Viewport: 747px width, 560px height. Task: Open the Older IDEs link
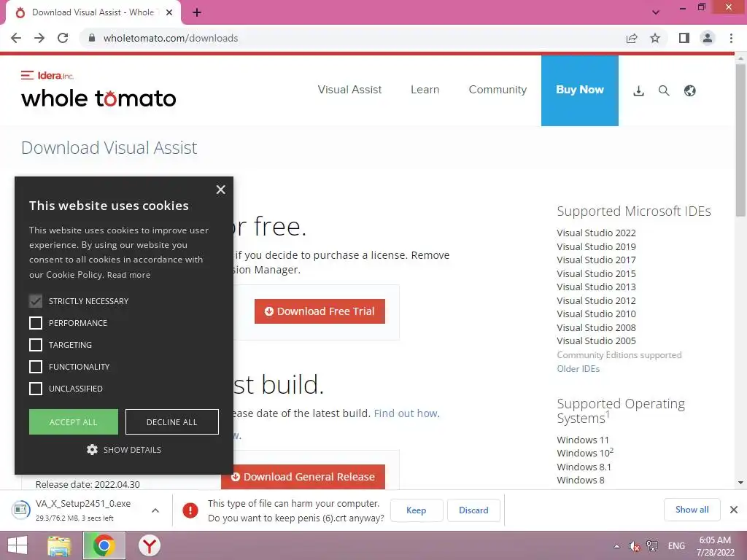pos(578,368)
